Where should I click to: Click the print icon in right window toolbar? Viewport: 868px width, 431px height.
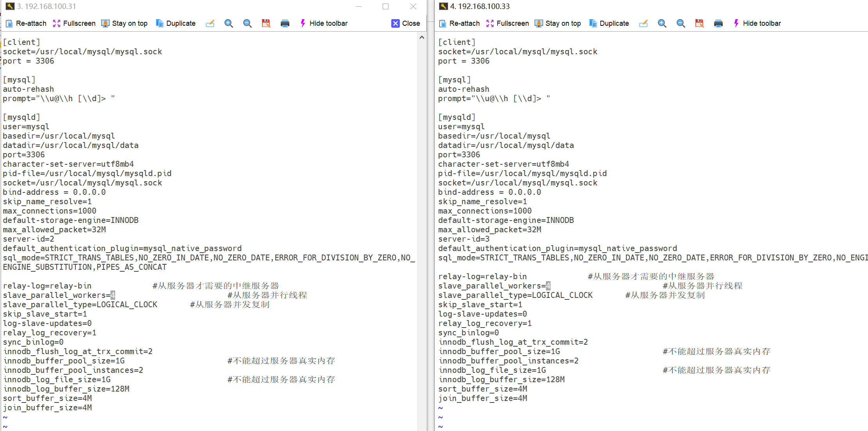pyautogui.click(x=718, y=23)
